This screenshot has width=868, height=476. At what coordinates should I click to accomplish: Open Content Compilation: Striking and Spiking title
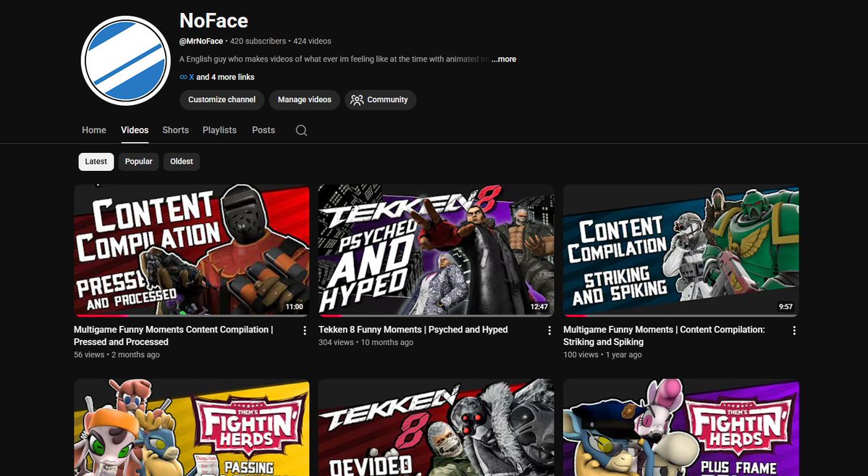pos(665,335)
